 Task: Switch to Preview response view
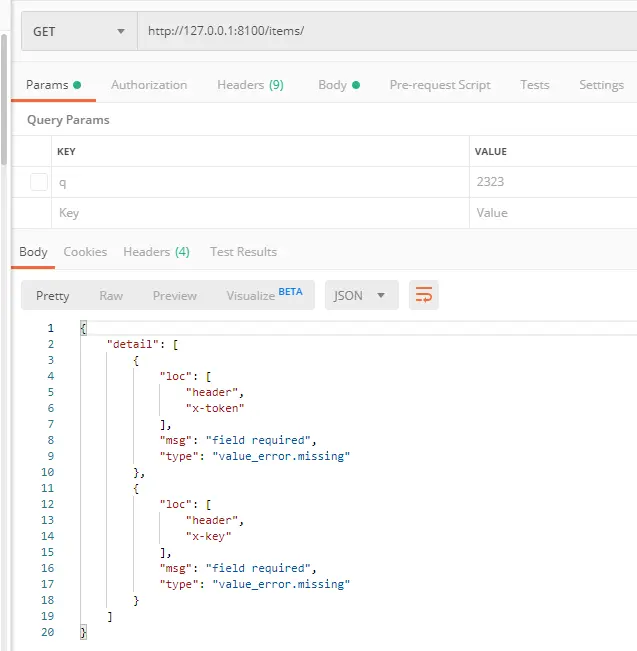(175, 295)
